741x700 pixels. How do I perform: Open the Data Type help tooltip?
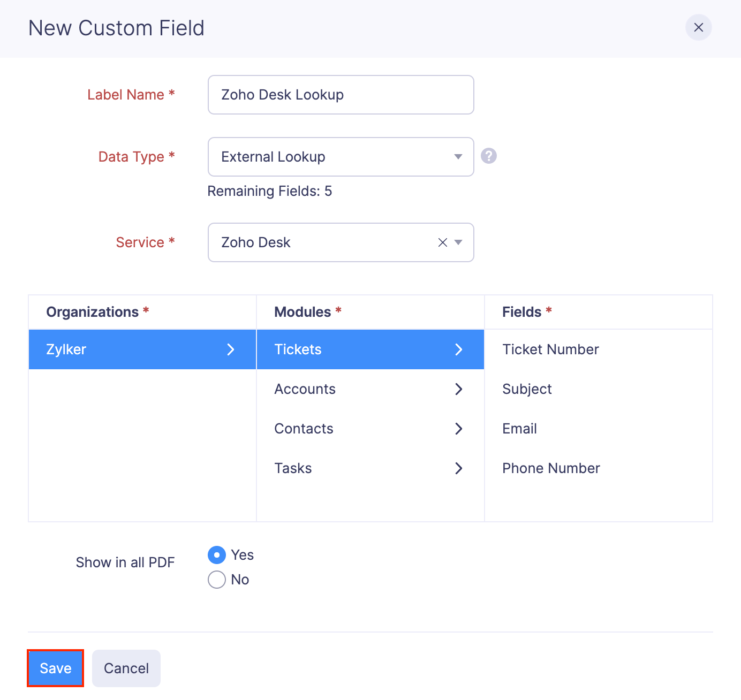click(488, 156)
